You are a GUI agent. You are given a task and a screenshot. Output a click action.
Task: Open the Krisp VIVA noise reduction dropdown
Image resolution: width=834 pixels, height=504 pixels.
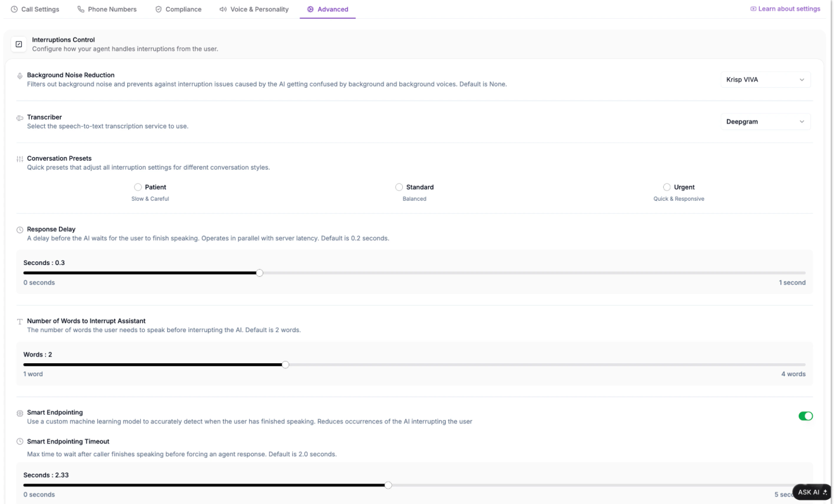(765, 80)
